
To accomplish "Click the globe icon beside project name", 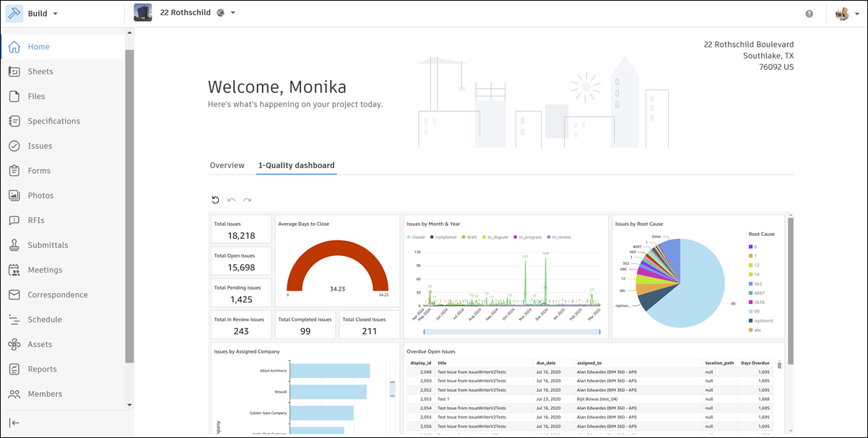I will pyautogui.click(x=220, y=13).
